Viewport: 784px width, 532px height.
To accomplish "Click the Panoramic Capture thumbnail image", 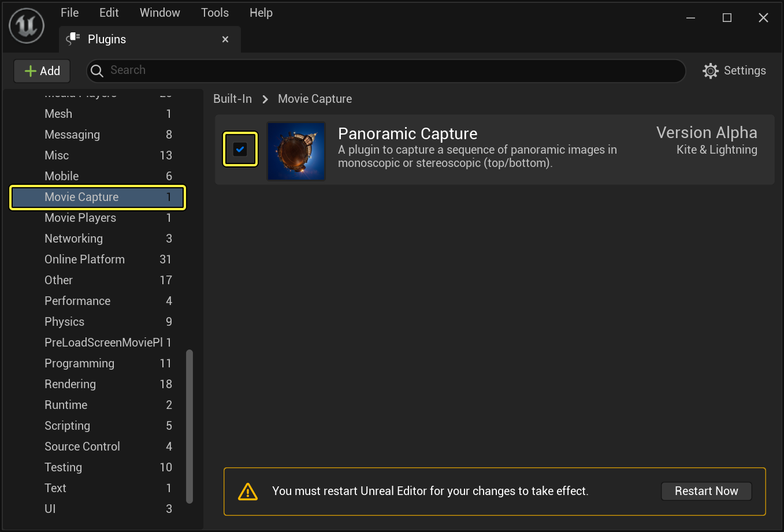I will (296, 151).
